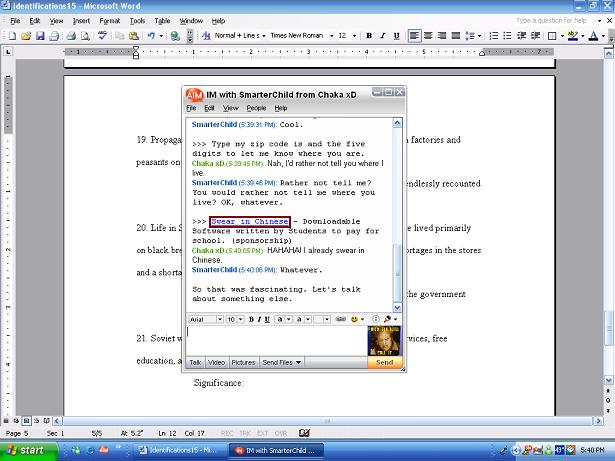Toggle Underline in the Word formatting toolbar

397,36
